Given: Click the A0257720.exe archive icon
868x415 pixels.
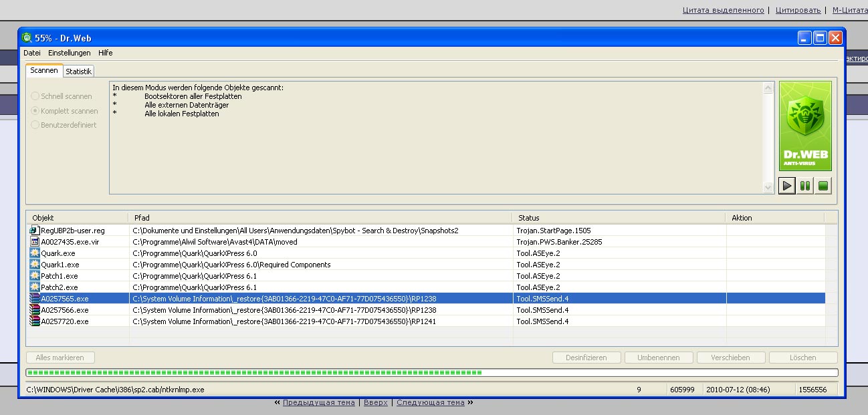Looking at the screenshot, I should (35, 321).
